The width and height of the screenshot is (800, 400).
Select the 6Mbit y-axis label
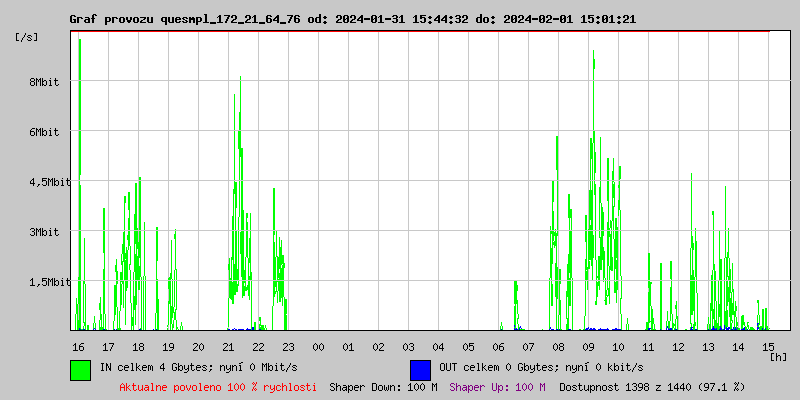tap(44, 132)
